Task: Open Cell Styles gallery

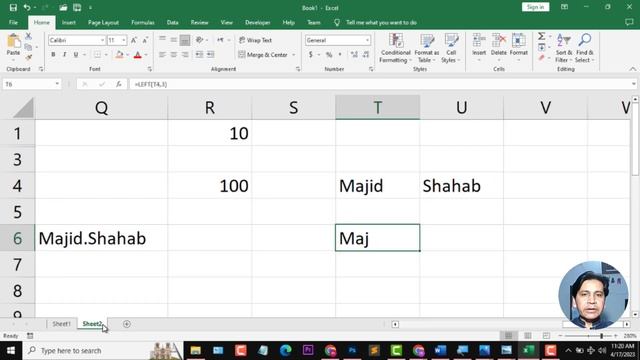Action: [x=451, y=48]
